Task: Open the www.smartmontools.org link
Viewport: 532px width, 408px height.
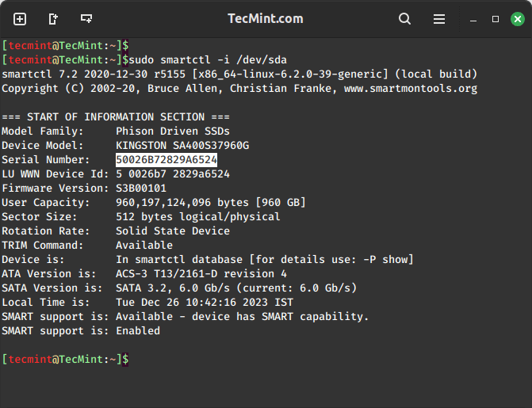Action: (x=422, y=88)
